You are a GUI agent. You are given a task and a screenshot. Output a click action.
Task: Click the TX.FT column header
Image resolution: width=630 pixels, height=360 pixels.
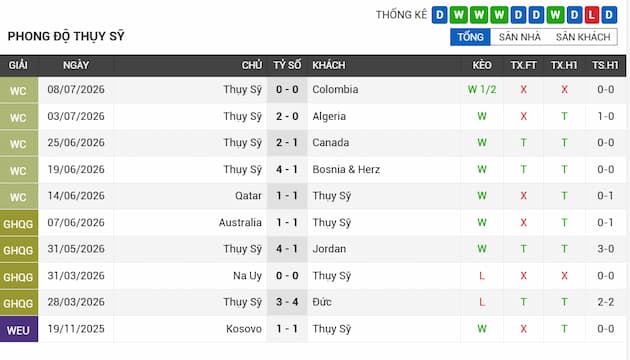pyautogui.click(x=523, y=65)
